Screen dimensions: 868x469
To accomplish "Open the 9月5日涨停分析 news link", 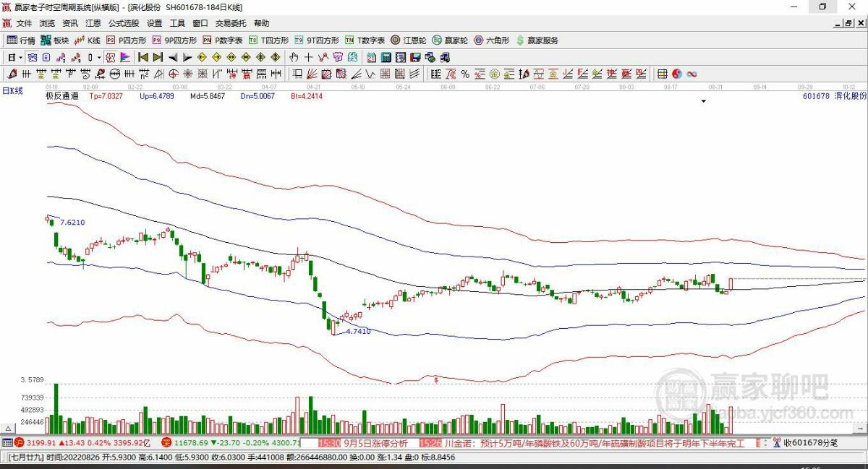I will [x=375, y=442].
